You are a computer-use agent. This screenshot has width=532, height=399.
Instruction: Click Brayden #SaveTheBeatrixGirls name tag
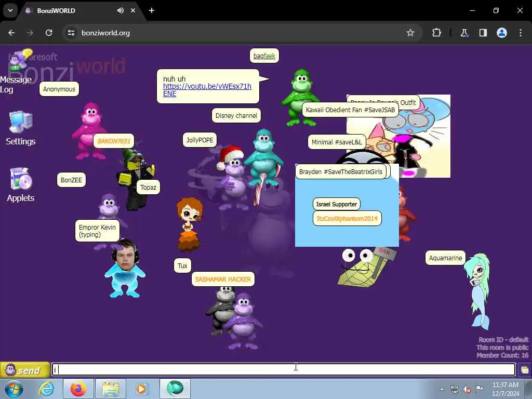[341, 171]
